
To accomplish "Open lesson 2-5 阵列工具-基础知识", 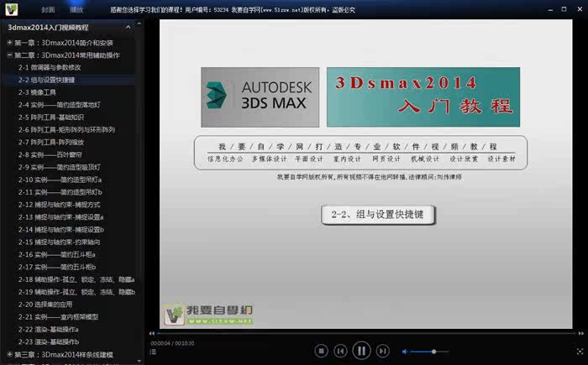I will tap(51, 117).
